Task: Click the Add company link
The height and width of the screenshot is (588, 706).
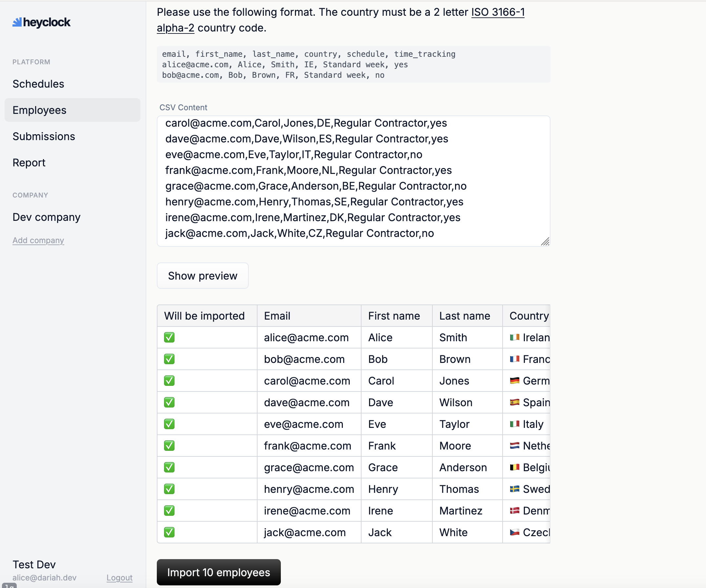Action: (38, 241)
